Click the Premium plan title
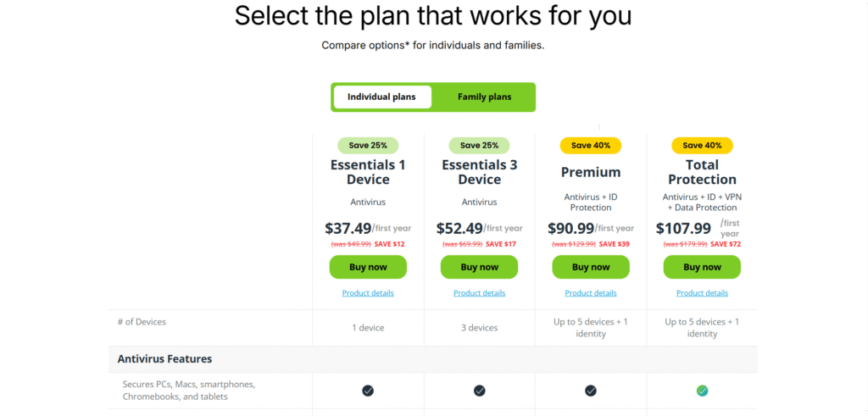 591,173
